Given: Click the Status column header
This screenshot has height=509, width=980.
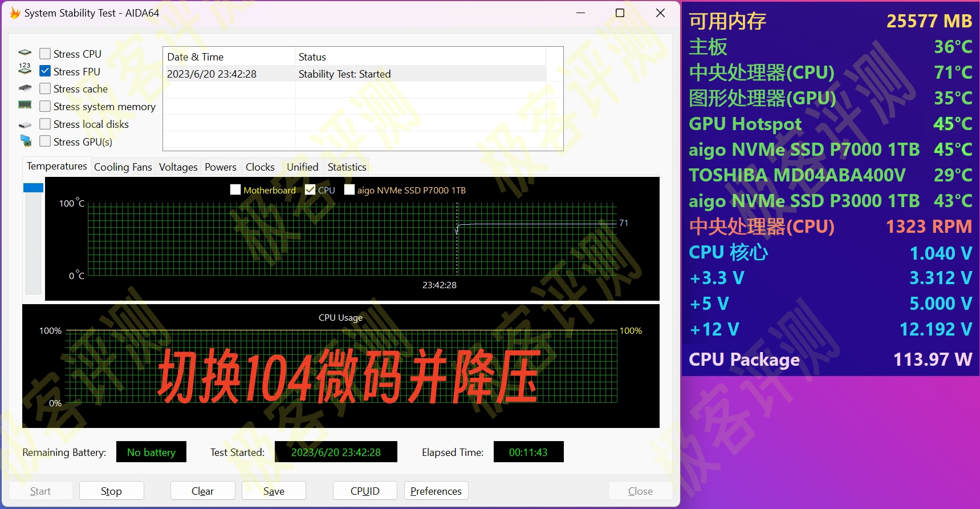Looking at the screenshot, I should (x=421, y=56).
